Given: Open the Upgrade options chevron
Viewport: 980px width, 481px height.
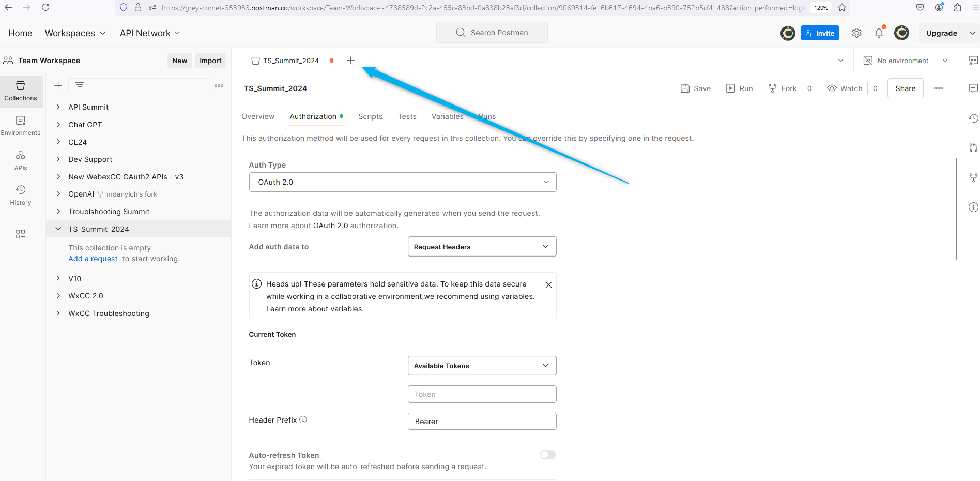Looking at the screenshot, I should (972, 33).
